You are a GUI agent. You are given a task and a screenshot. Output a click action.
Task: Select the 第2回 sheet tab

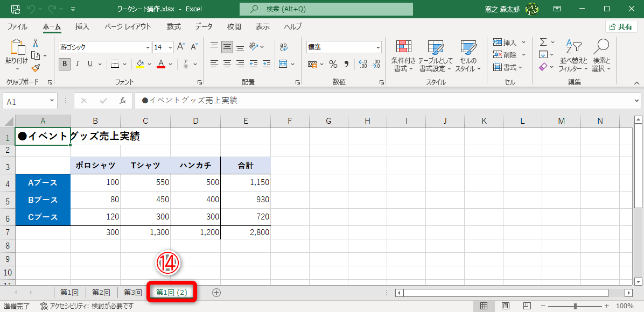point(100,292)
